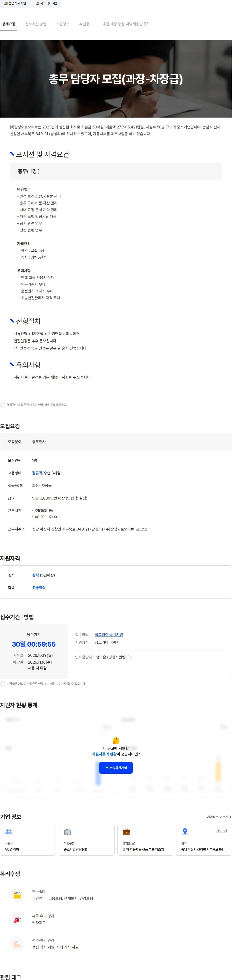The width and height of the screenshot is (232, 980).
Task: Click the info icon next to 채용정보에 잘못된 내용
Action: (3, 405)
